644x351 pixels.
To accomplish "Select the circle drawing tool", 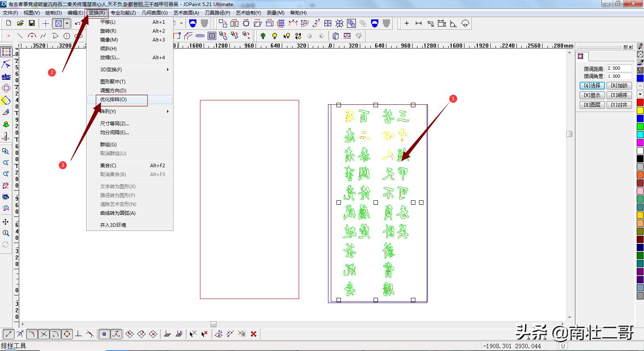I will point(67,36).
